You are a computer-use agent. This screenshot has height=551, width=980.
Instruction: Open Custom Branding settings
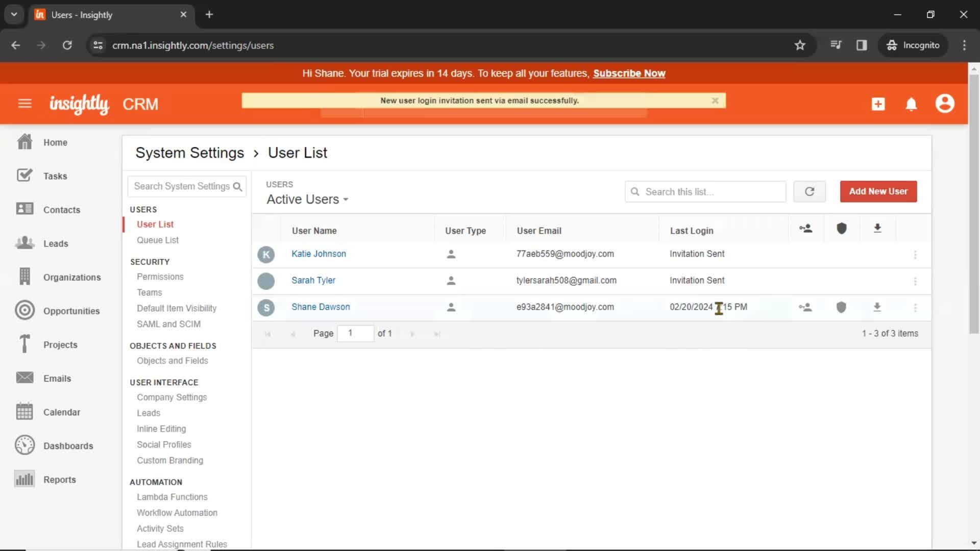pos(170,460)
